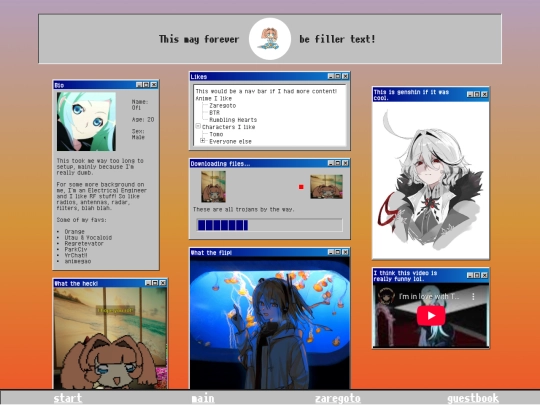Expand the Everyone else tree node
The height and width of the screenshot is (405, 540).
pos(203,141)
